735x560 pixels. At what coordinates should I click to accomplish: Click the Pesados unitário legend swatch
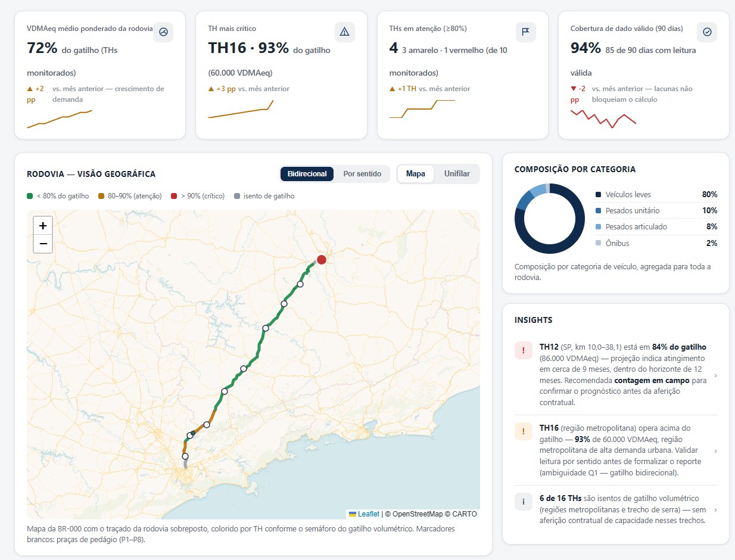tap(598, 211)
